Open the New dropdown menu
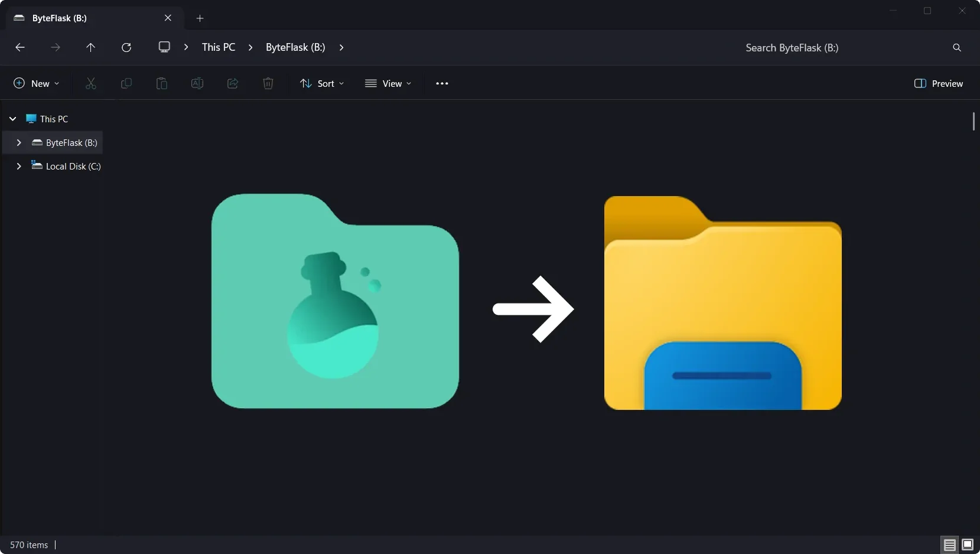Screen dimensions: 980x554 (x=37, y=83)
